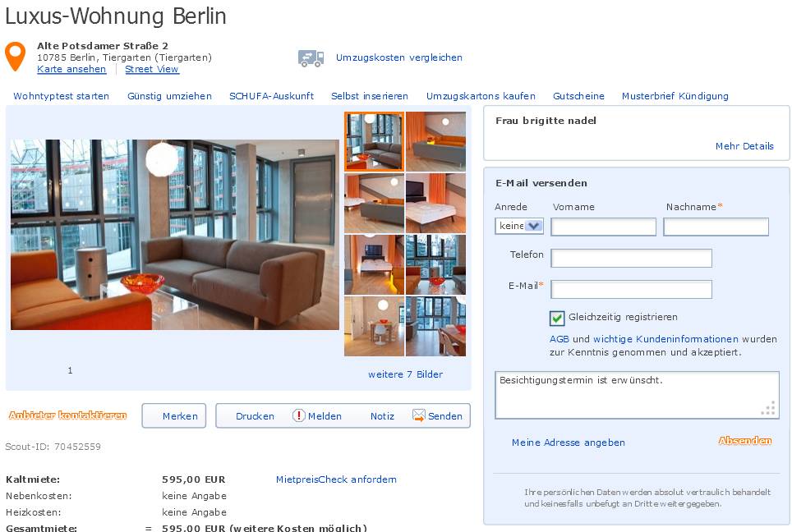Click the red exclamation Melden icon
Viewport: 792px width, 532px height.
click(x=298, y=415)
